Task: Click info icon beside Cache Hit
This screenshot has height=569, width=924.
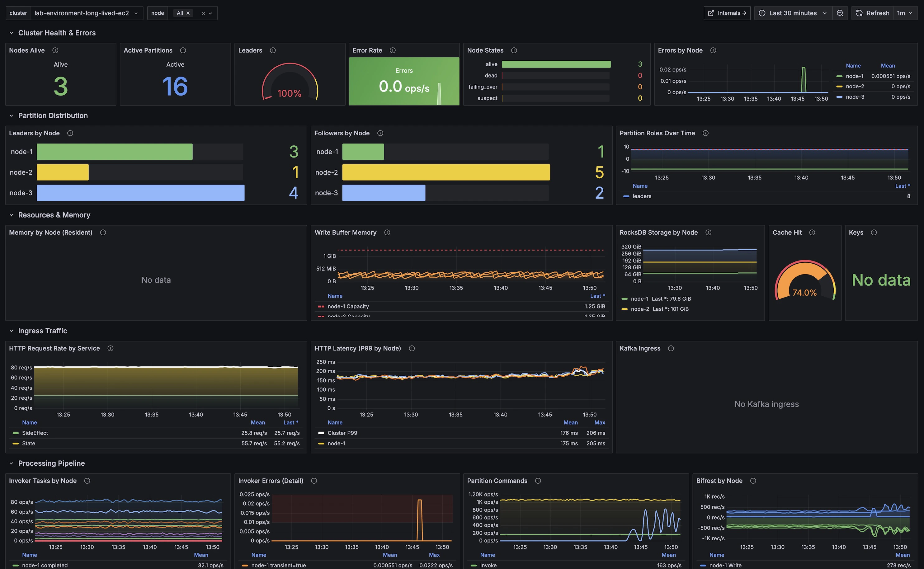Action: click(812, 233)
